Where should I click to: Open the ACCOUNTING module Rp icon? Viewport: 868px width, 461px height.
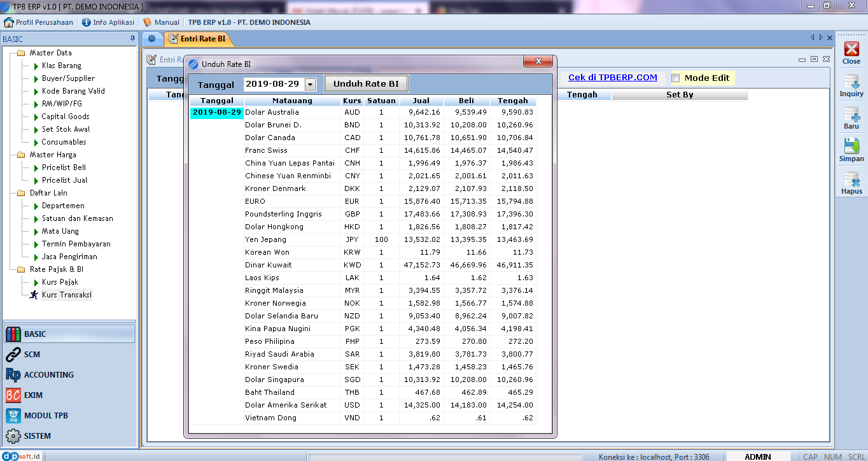(x=13, y=375)
